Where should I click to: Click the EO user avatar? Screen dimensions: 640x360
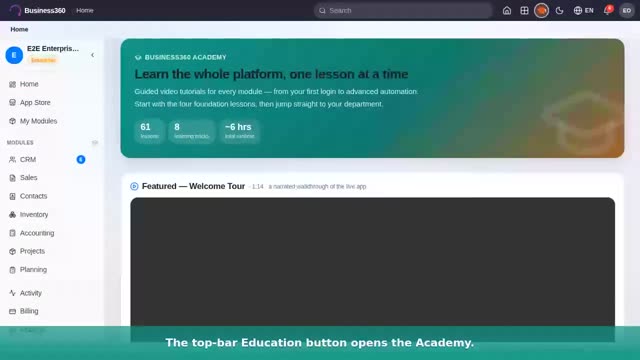click(627, 11)
